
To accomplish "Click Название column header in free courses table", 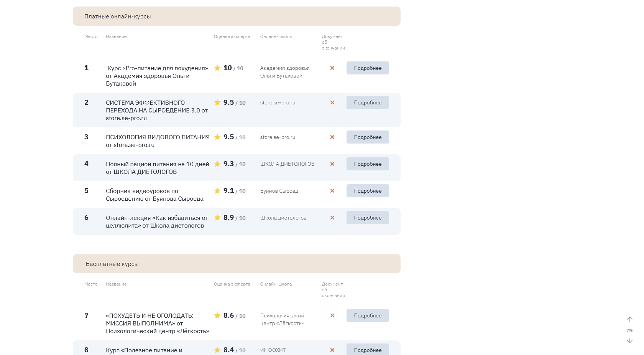I will 116,284.
